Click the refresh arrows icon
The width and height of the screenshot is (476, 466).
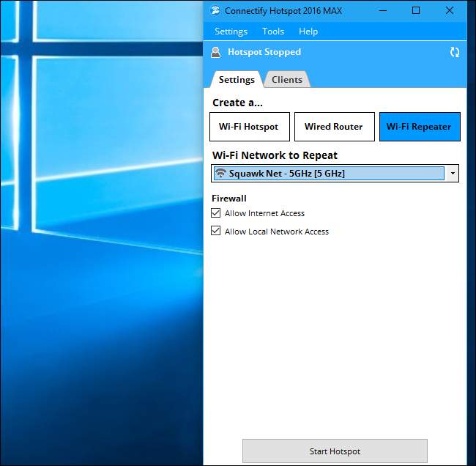coord(455,52)
